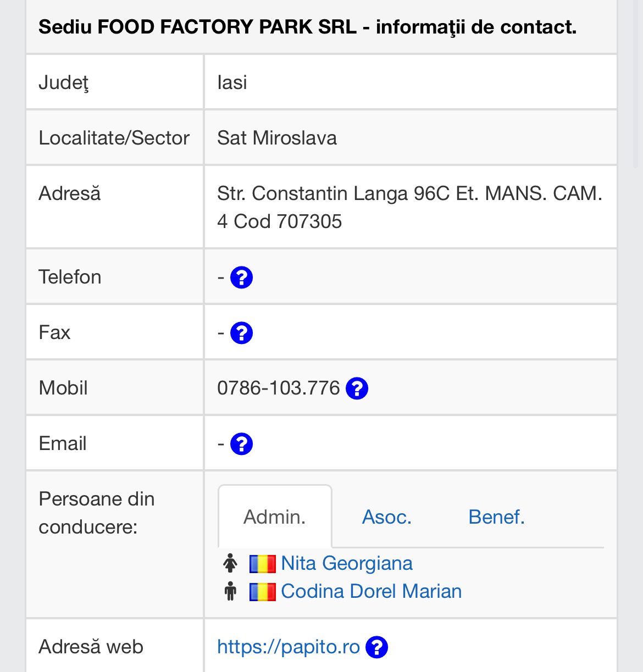Click Romanian flag icon next to Nita Georgiana
Screen dimensions: 643x672
tap(262, 564)
